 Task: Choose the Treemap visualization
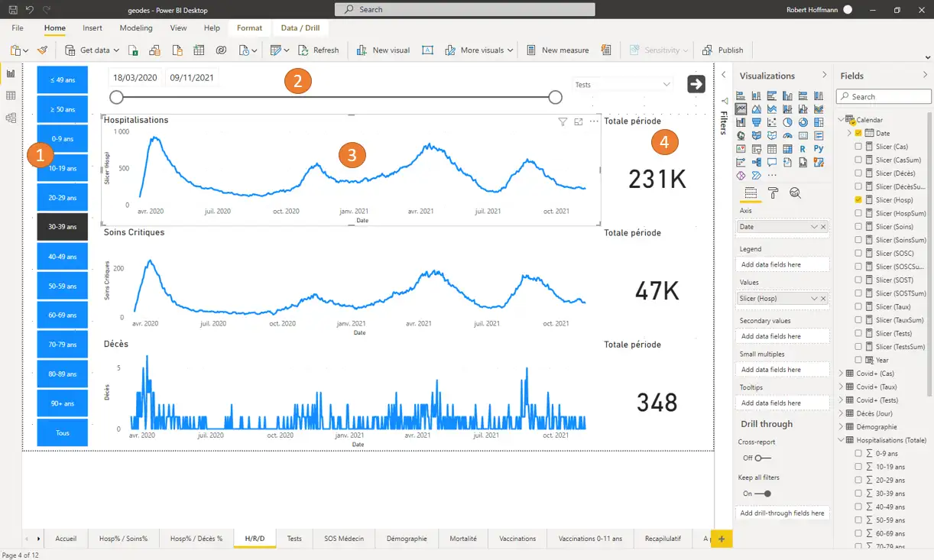coord(819,122)
